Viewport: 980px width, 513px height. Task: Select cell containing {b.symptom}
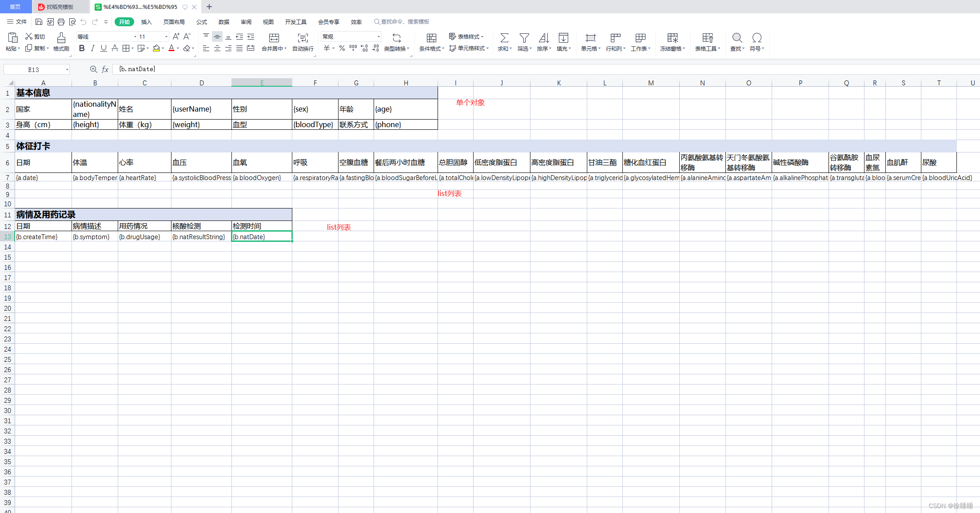[95, 236]
